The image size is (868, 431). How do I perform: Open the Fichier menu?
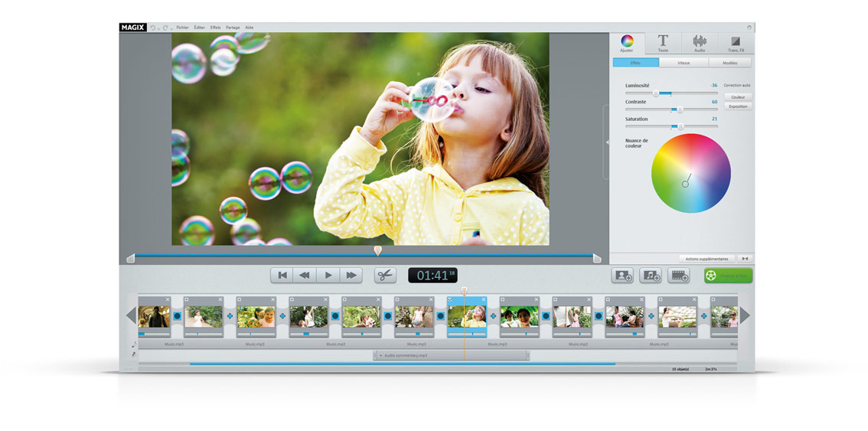point(182,28)
